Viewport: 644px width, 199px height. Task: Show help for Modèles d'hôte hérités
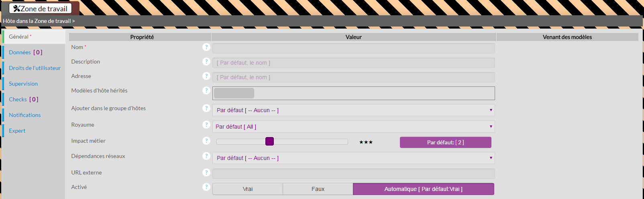(x=206, y=90)
